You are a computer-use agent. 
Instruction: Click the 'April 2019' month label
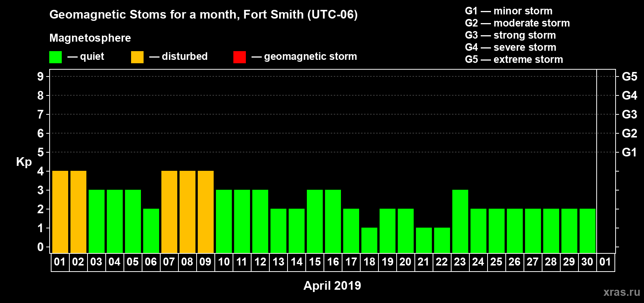point(332,286)
